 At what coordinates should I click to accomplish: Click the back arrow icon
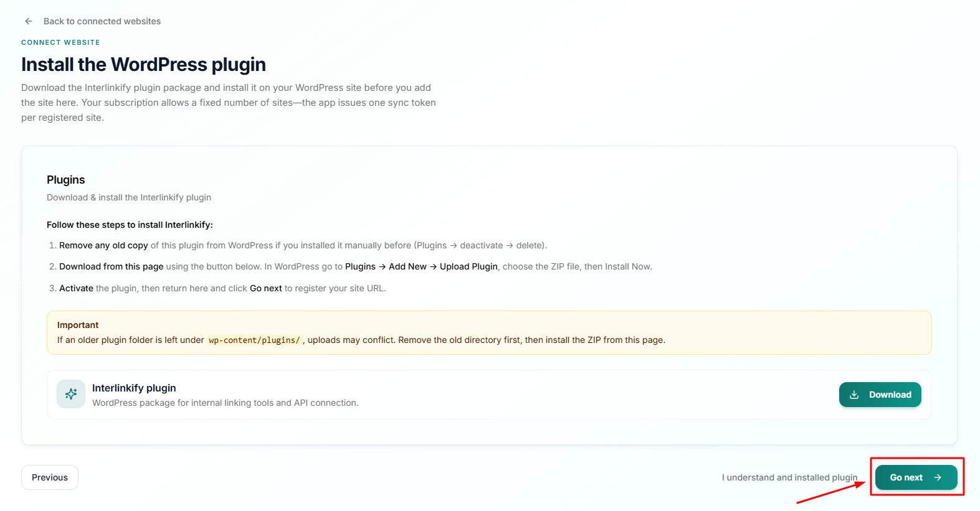click(x=29, y=21)
